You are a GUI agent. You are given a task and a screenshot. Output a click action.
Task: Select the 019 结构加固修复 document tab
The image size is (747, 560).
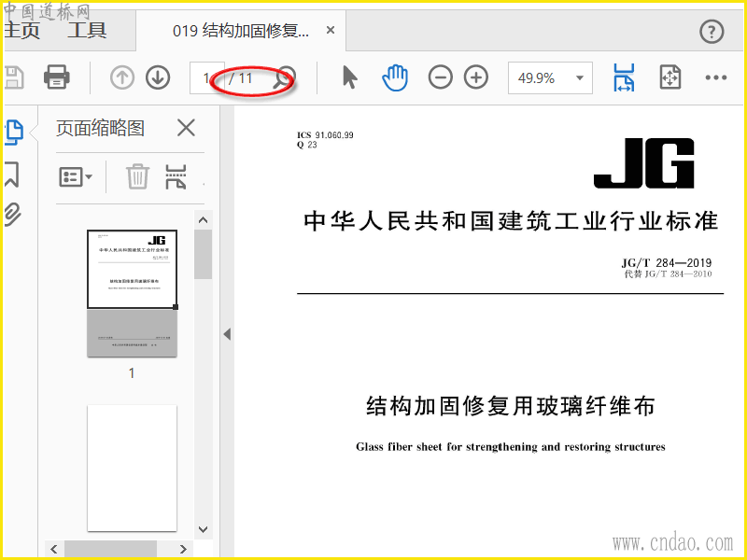[x=241, y=31]
